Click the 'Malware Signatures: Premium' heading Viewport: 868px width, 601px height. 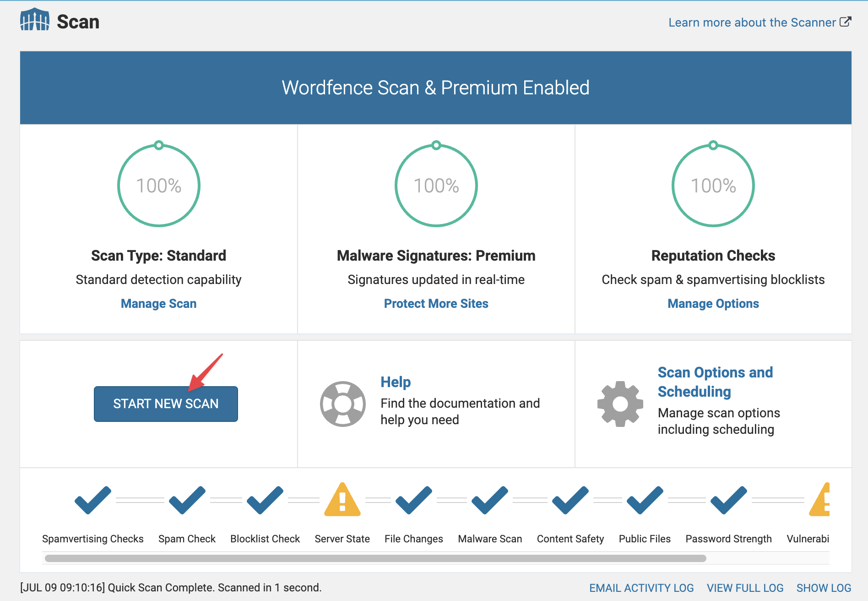[436, 256]
